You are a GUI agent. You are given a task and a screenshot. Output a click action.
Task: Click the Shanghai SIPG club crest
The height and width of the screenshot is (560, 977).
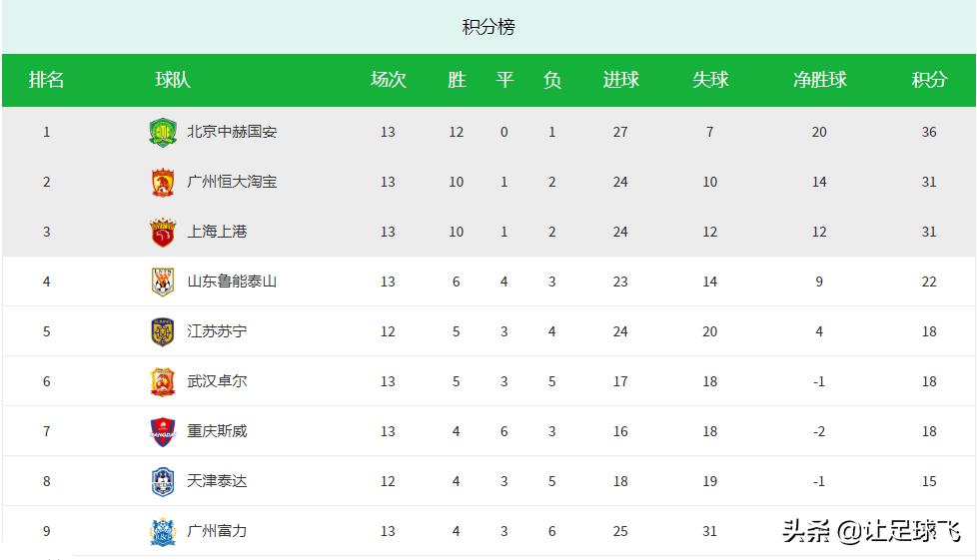[162, 232]
